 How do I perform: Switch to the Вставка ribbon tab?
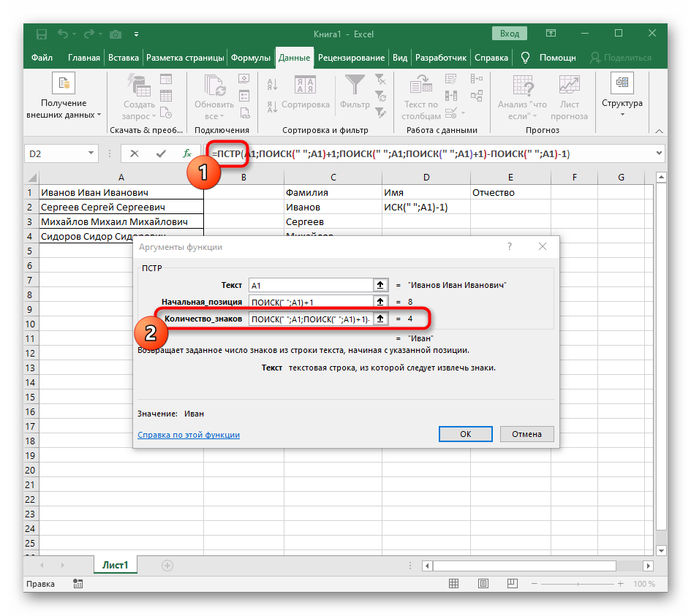[124, 58]
